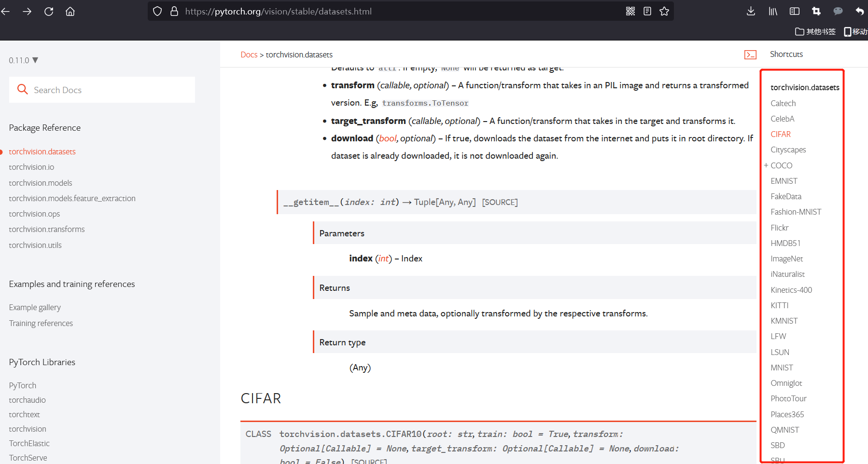
Task: Open the torchaudio library link
Action: (28, 400)
